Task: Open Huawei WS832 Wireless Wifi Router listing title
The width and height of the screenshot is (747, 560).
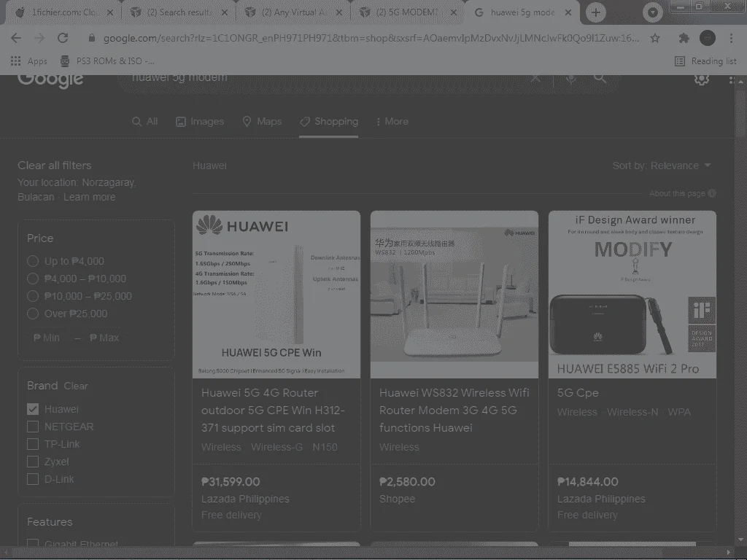Action: click(x=454, y=411)
